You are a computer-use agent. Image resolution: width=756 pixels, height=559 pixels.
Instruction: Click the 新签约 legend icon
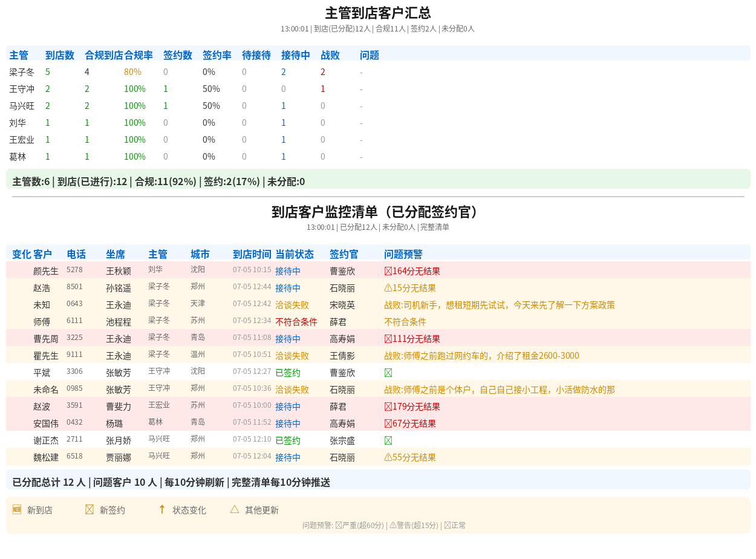pos(90,509)
